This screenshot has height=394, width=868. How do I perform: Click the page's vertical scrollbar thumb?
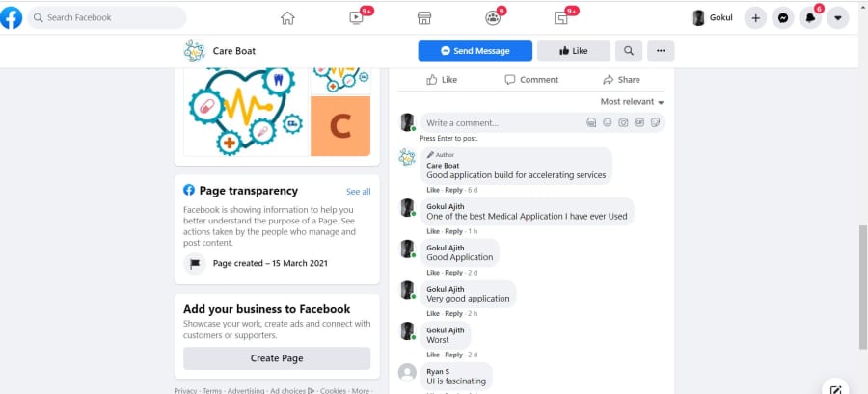pyautogui.click(x=863, y=287)
